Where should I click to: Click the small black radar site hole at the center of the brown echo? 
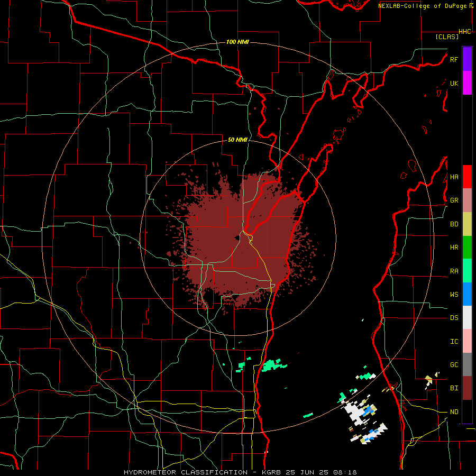[x=237, y=237]
